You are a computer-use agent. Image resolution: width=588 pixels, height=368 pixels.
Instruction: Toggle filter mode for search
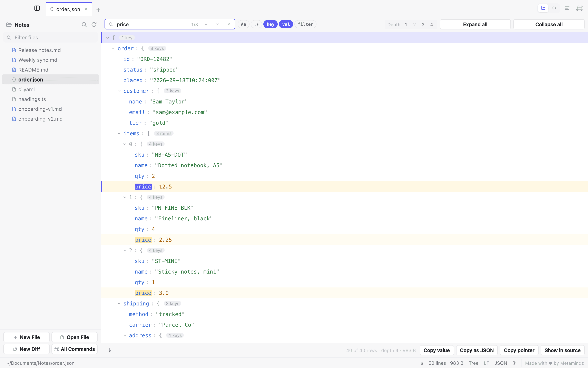(x=305, y=24)
